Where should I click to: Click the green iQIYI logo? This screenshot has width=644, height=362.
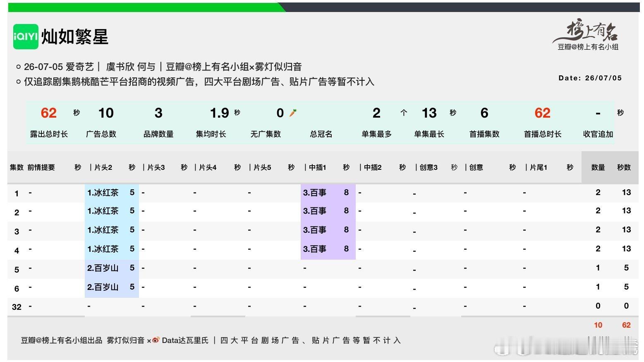coord(26,36)
